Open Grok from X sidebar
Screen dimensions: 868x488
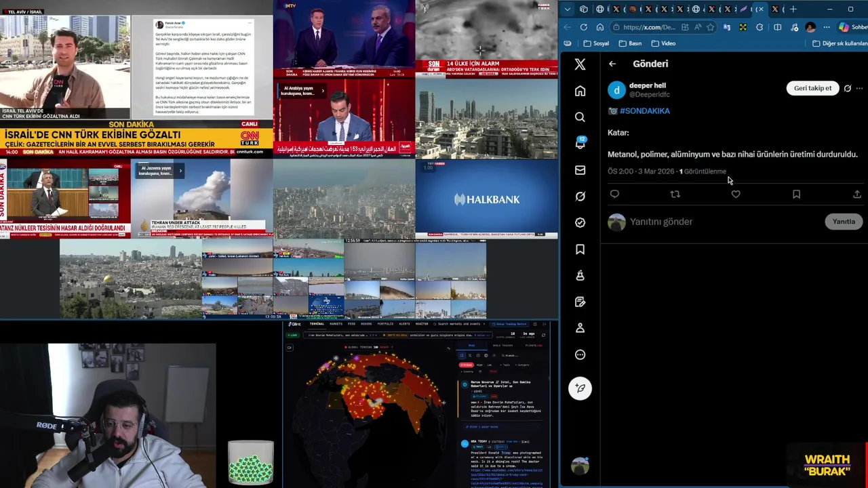click(x=580, y=197)
